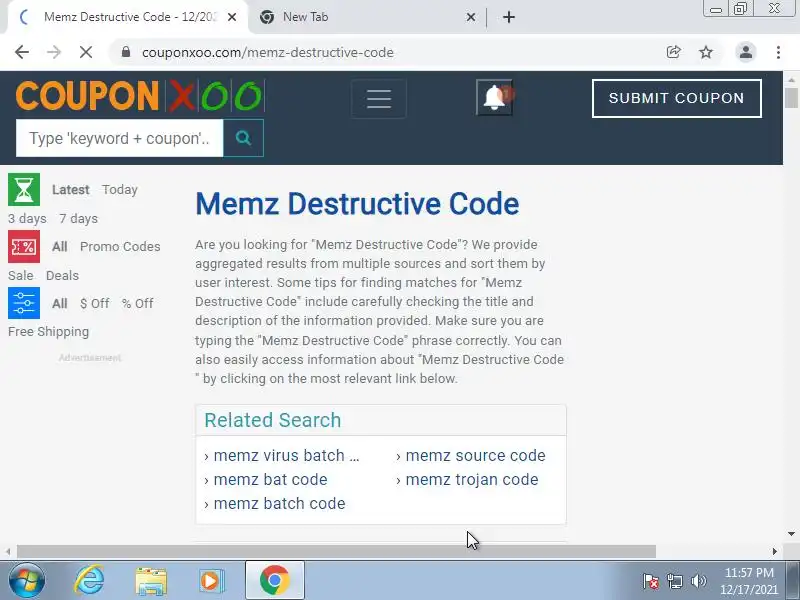Open the Action Center flag icon

click(651, 581)
